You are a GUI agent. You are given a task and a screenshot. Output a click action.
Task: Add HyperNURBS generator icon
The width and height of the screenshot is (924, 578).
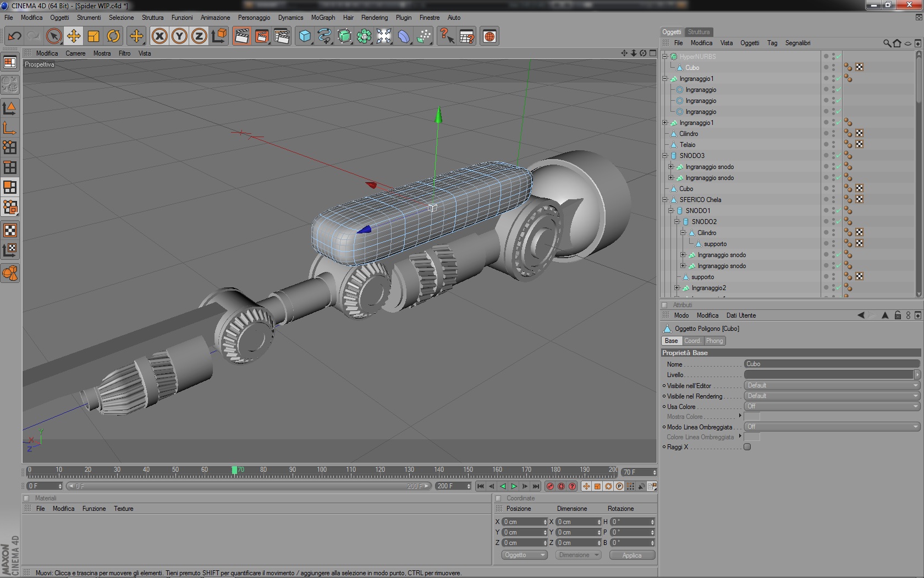344,36
